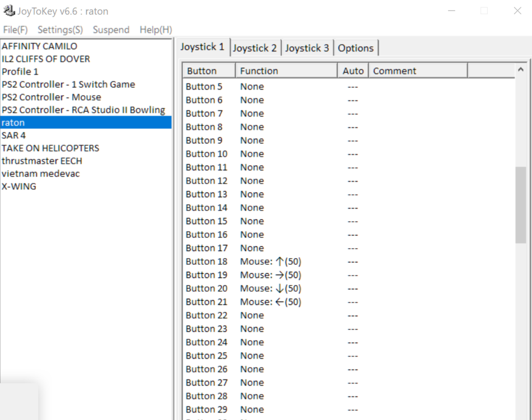Select Button 20 Mouse down (50) row
The height and width of the screenshot is (420, 532).
[x=349, y=288]
